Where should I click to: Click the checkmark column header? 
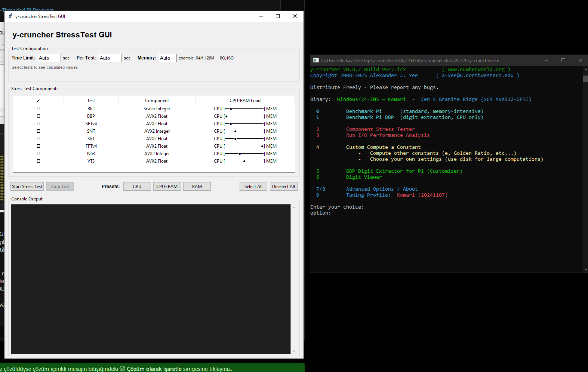point(39,101)
